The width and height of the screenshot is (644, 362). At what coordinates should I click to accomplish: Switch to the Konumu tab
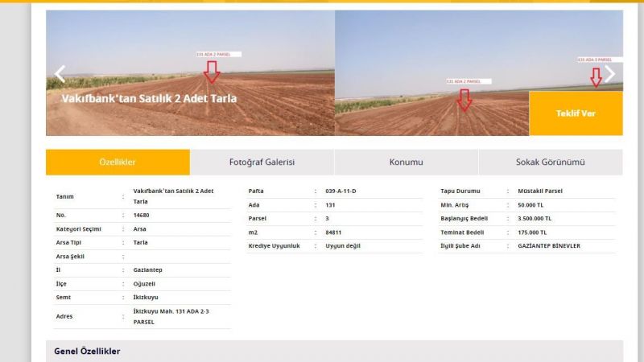tap(406, 162)
